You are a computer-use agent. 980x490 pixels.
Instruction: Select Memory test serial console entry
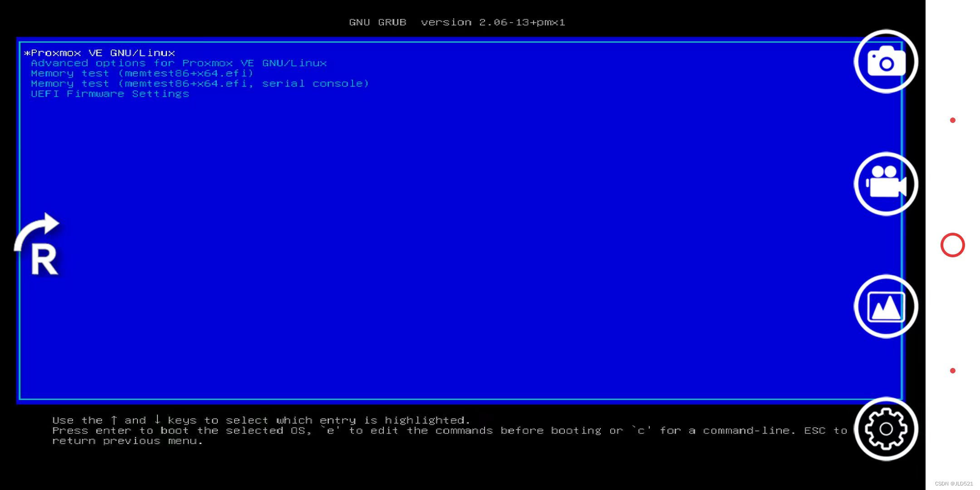pos(200,83)
